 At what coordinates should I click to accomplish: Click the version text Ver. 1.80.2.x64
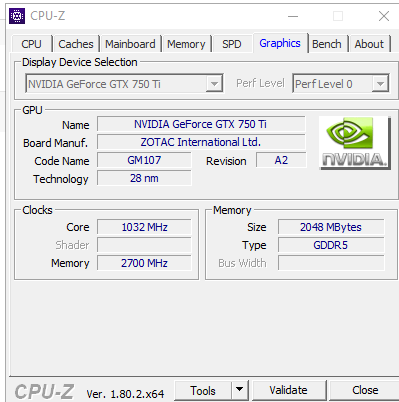pyautogui.click(x=125, y=394)
